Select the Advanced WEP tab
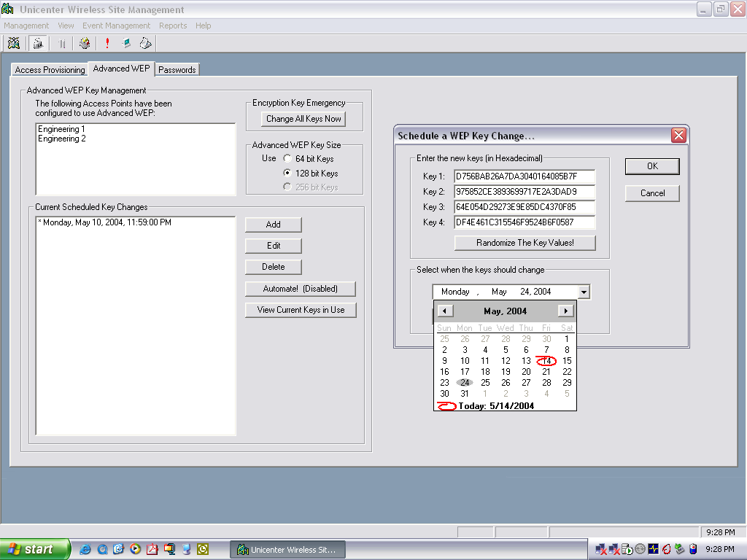 tap(122, 69)
